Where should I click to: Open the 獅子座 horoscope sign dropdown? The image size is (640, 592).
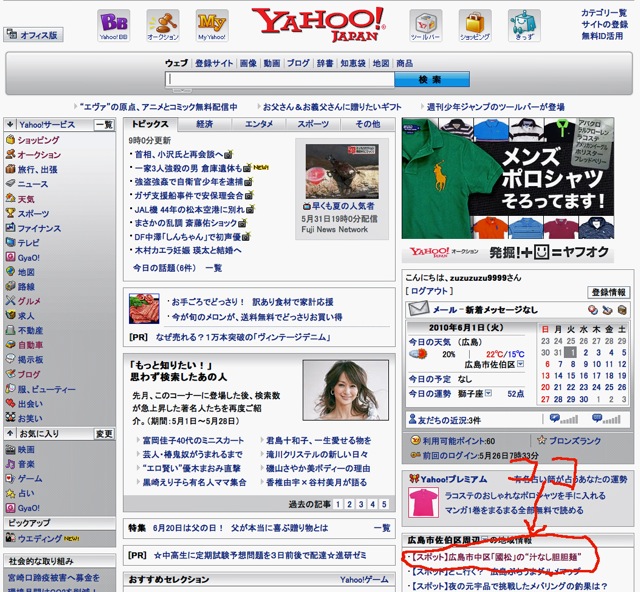coord(488,393)
